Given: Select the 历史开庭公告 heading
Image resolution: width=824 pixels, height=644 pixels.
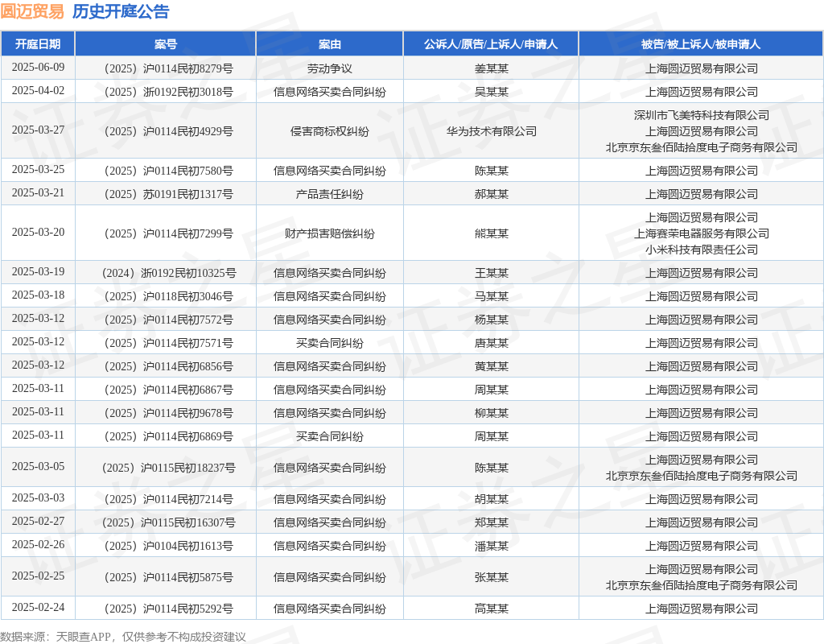Looking at the screenshot, I should 121,11.
